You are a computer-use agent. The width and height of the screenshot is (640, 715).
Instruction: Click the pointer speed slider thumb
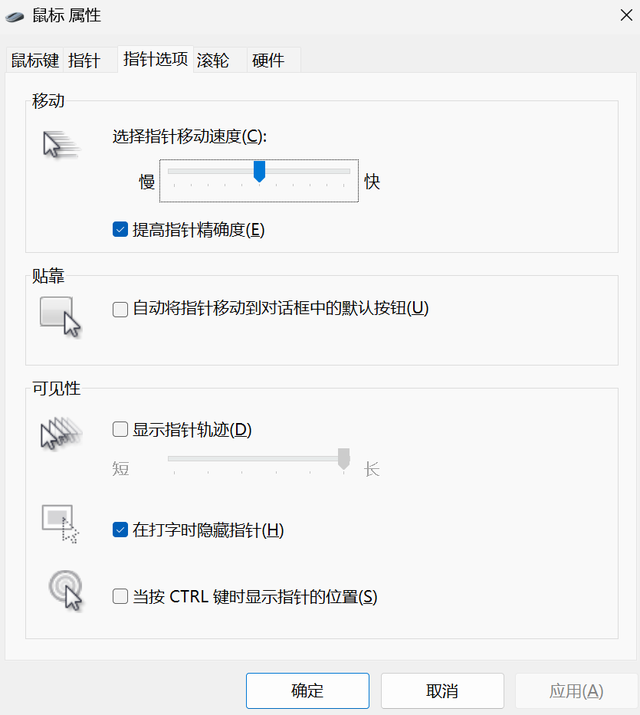click(x=259, y=172)
